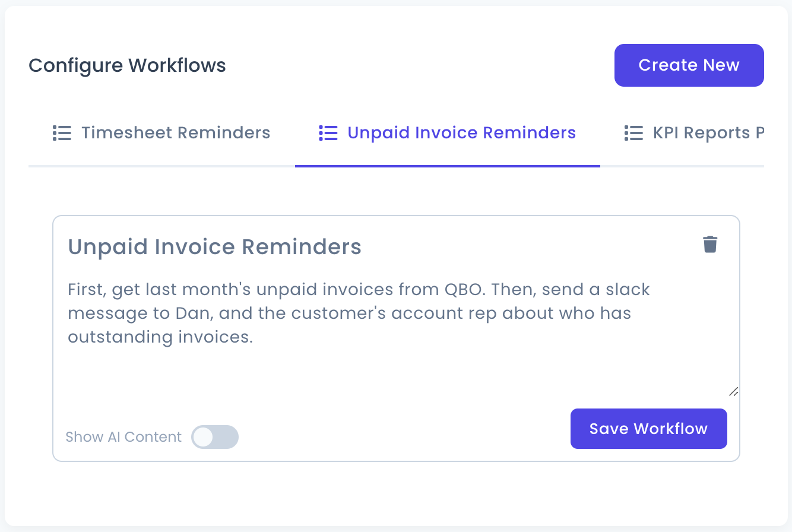Switch to the KPI Reports tab
The width and height of the screenshot is (792, 532).
click(708, 133)
